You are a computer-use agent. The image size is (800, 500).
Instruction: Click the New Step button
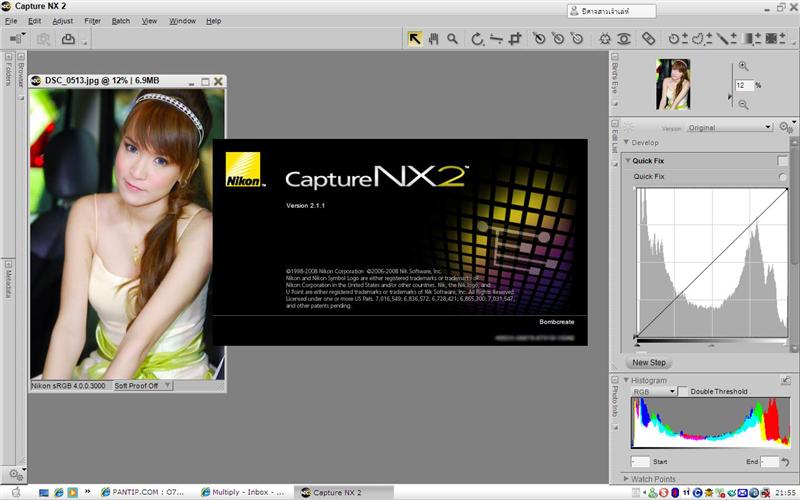(648, 362)
